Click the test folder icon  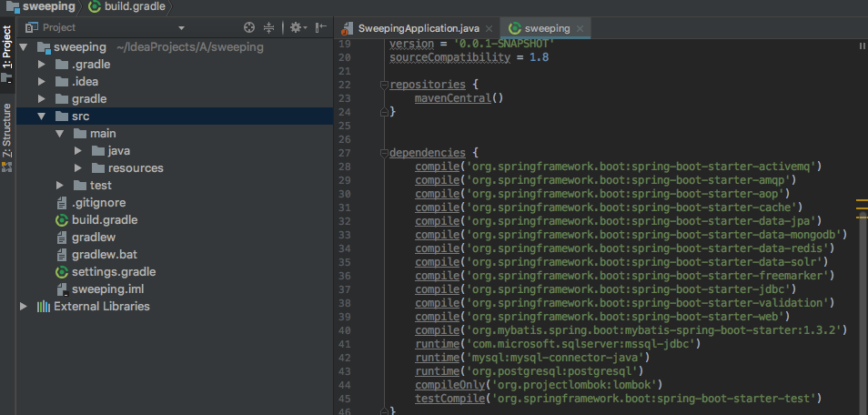[x=80, y=186]
